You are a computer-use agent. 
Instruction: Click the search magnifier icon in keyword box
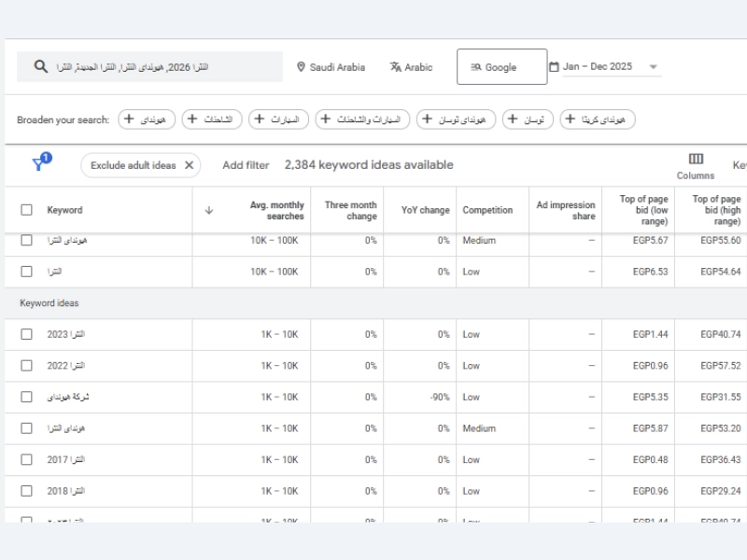pos(40,67)
